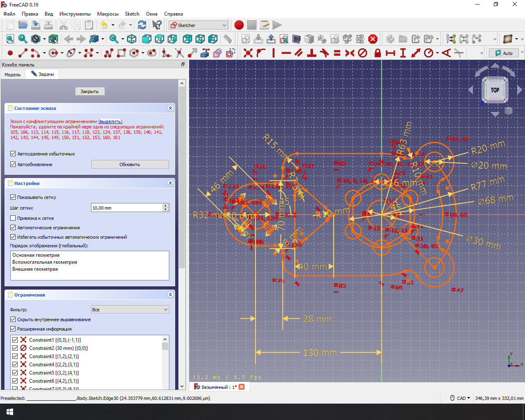Click the Закрыть button

click(90, 91)
